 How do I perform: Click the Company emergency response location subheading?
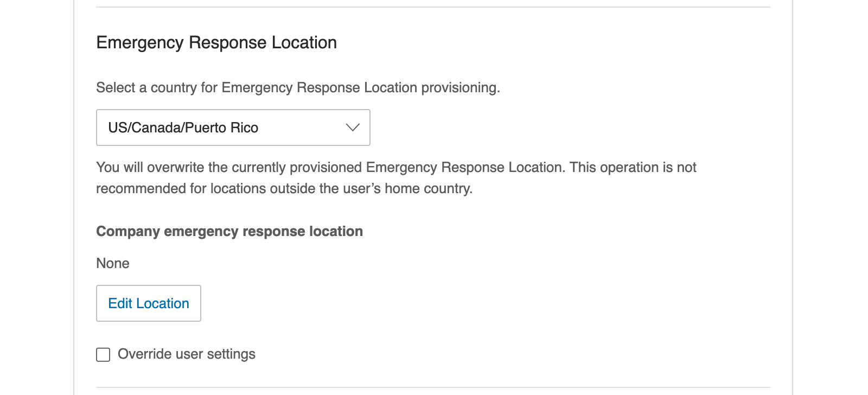229,231
